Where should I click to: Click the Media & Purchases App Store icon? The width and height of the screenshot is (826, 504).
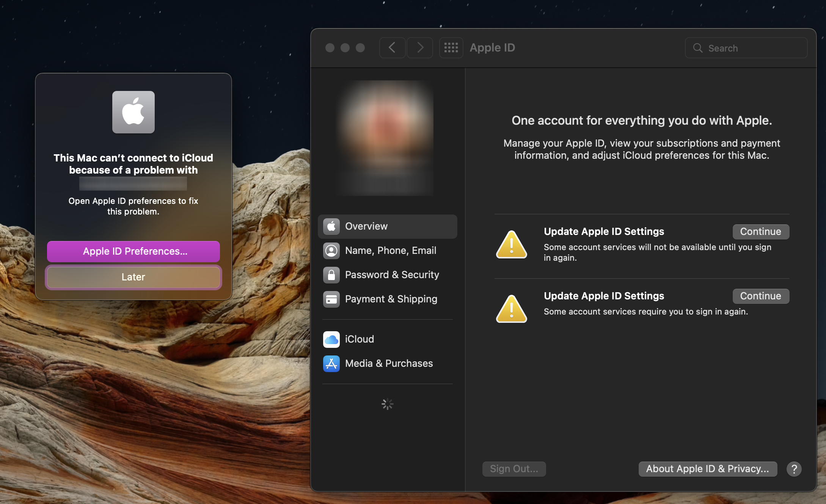coord(331,363)
